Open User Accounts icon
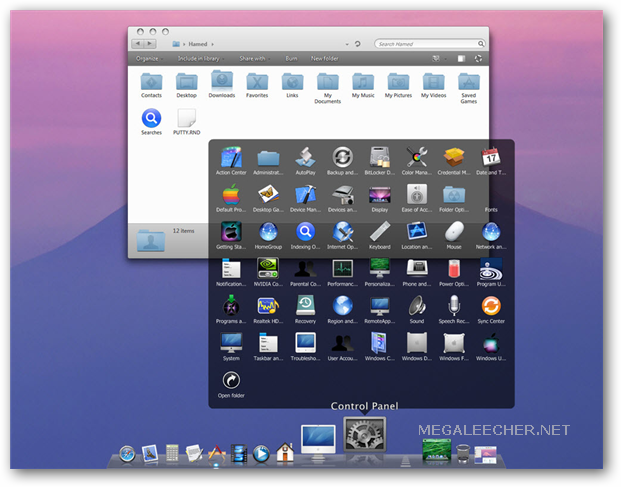621x487 pixels. (x=343, y=343)
